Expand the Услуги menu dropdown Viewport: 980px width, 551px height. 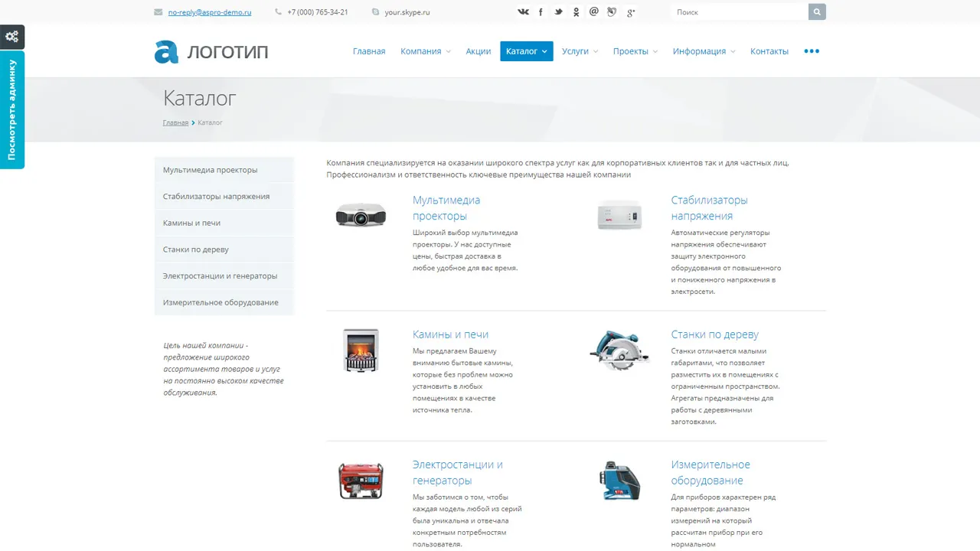[x=580, y=51]
